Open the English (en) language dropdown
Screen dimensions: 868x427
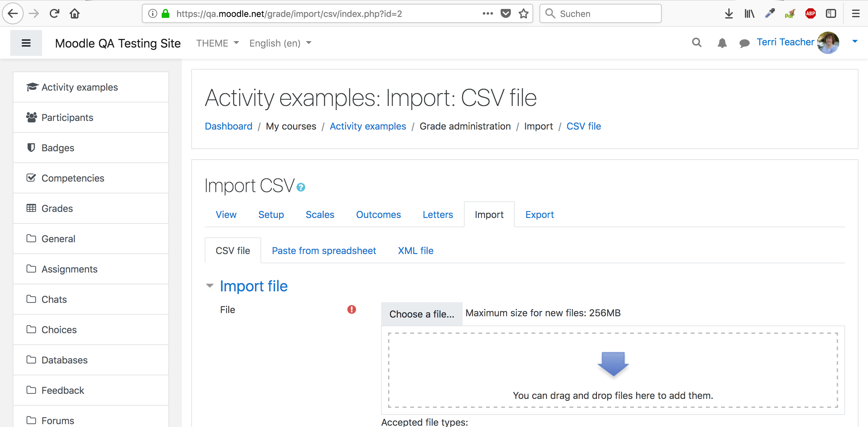(280, 43)
